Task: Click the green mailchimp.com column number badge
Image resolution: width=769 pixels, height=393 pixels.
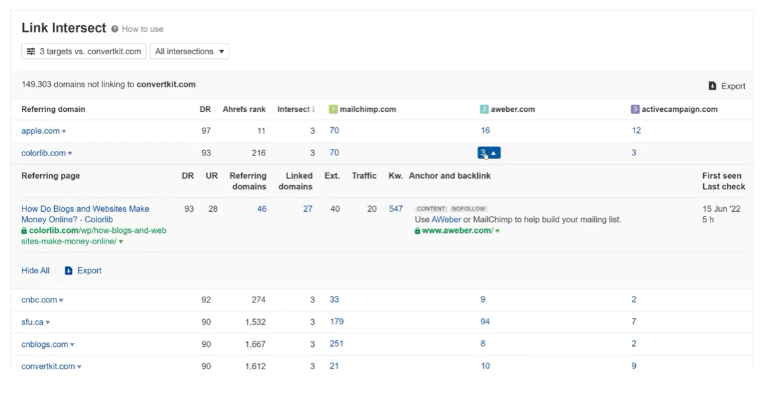Action: [333, 109]
